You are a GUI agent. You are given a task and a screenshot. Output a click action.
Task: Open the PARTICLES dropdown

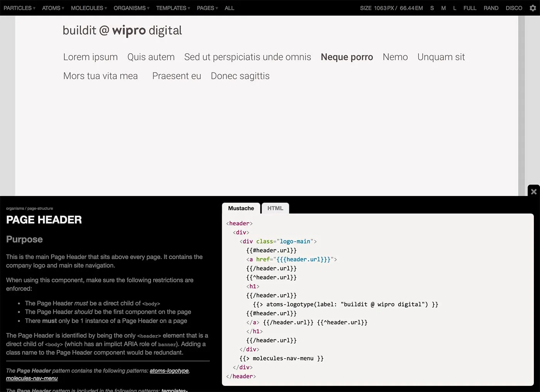point(17,8)
